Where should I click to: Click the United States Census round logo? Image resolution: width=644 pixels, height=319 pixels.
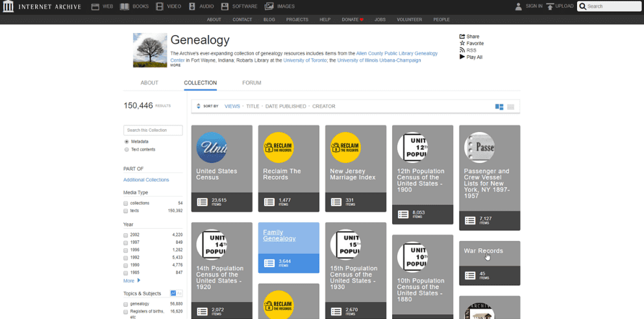[x=212, y=147]
